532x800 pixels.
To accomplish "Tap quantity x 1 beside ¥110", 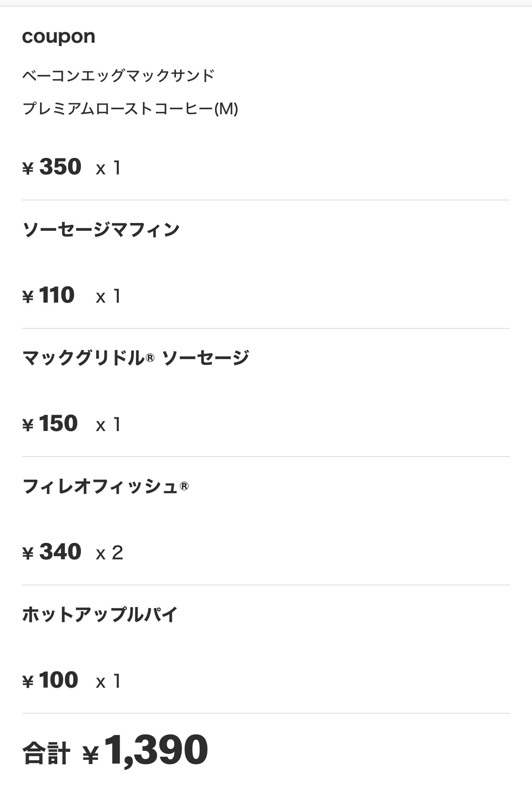I will pos(108,297).
